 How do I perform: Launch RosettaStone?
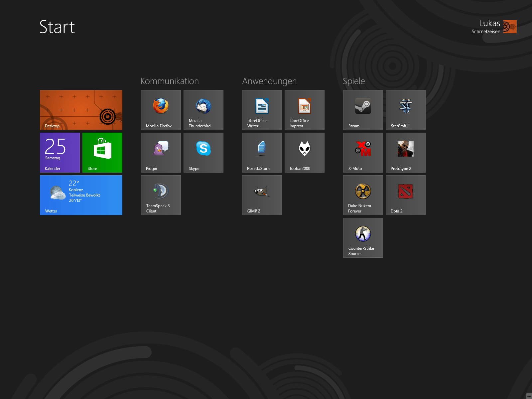point(262,152)
